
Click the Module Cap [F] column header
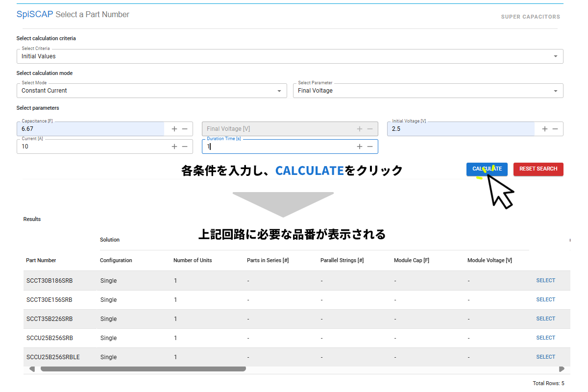click(x=412, y=260)
